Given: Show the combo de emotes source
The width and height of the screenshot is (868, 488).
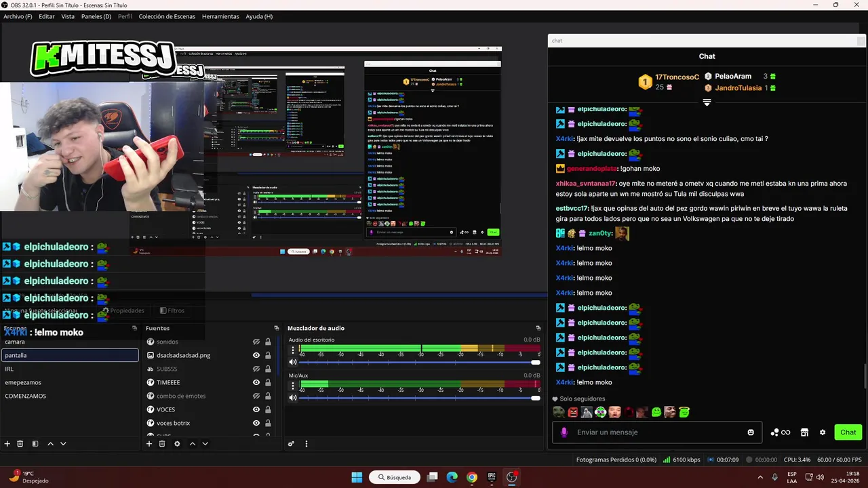Looking at the screenshot, I should pyautogui.click(x=256, y=396).
